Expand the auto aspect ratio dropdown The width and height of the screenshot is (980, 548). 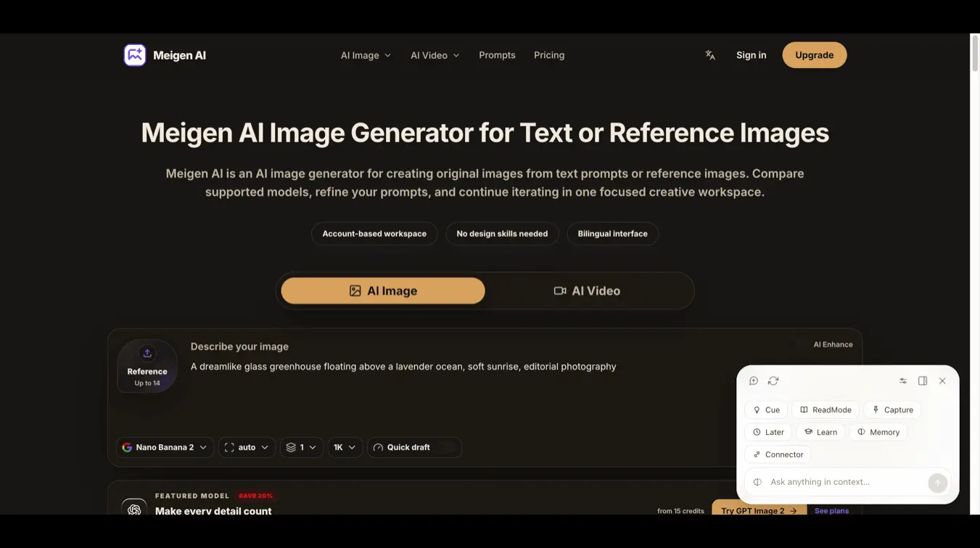tap(247, 447)
